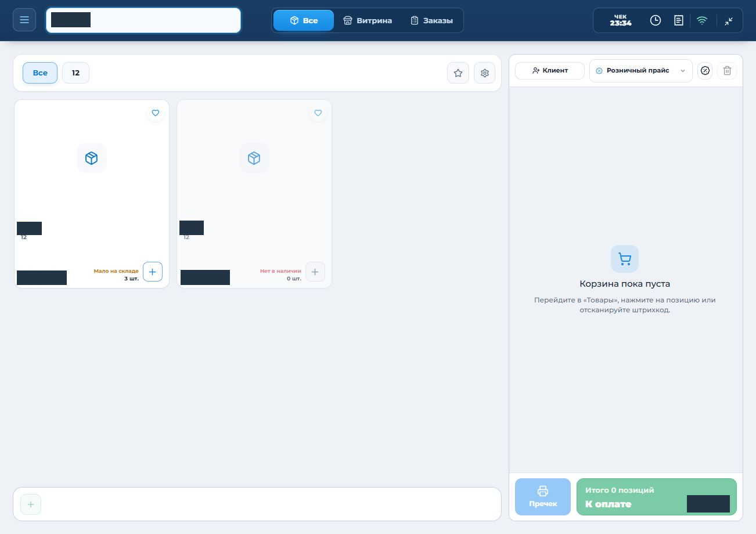Switch to the Заказы tab
Screen dimensions: 756x534
tap(432, 20)
